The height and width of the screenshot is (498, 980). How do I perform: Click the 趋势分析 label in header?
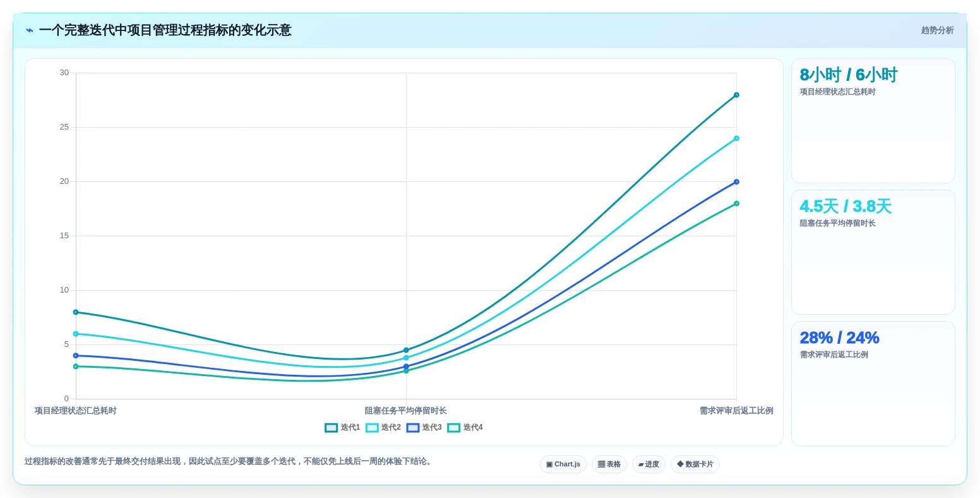[x=937, y=30]
